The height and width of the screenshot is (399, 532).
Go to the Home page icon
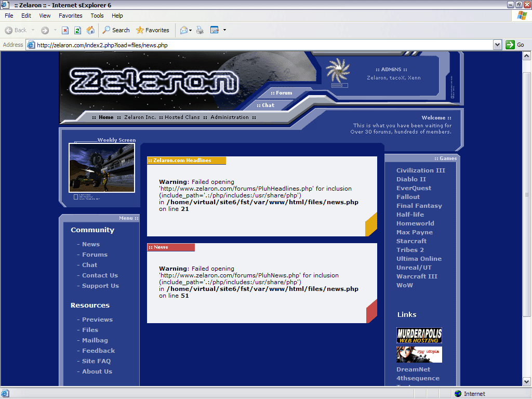pyautogui.click(x=90, y=30)
